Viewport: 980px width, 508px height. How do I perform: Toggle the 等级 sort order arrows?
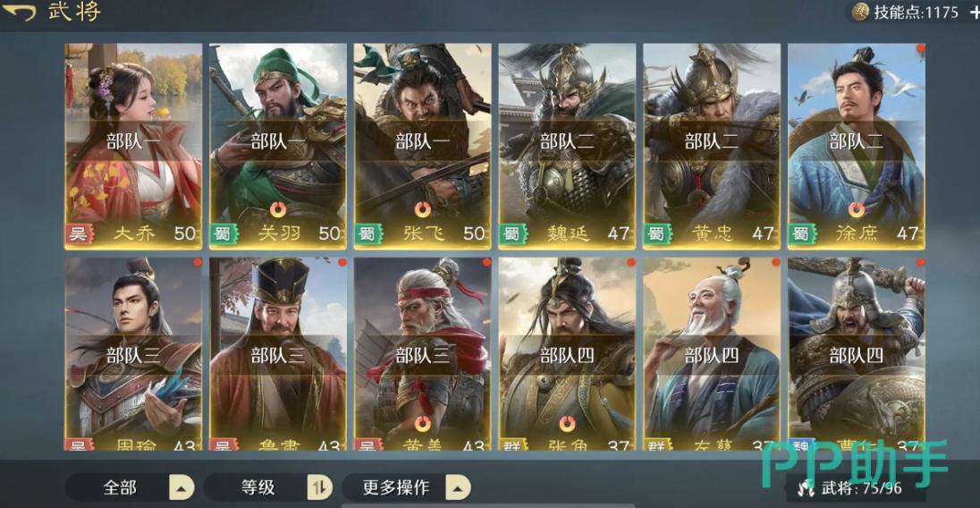[x=319, y=487]
